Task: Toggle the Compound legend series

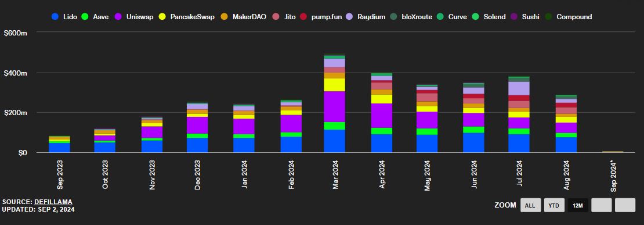Action: (569, 17)
